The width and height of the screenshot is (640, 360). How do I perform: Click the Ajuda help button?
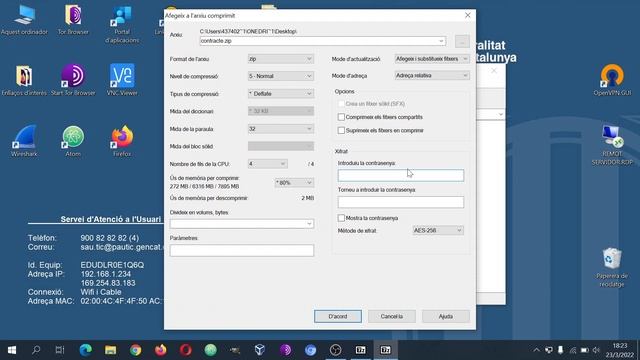point(446,316)
